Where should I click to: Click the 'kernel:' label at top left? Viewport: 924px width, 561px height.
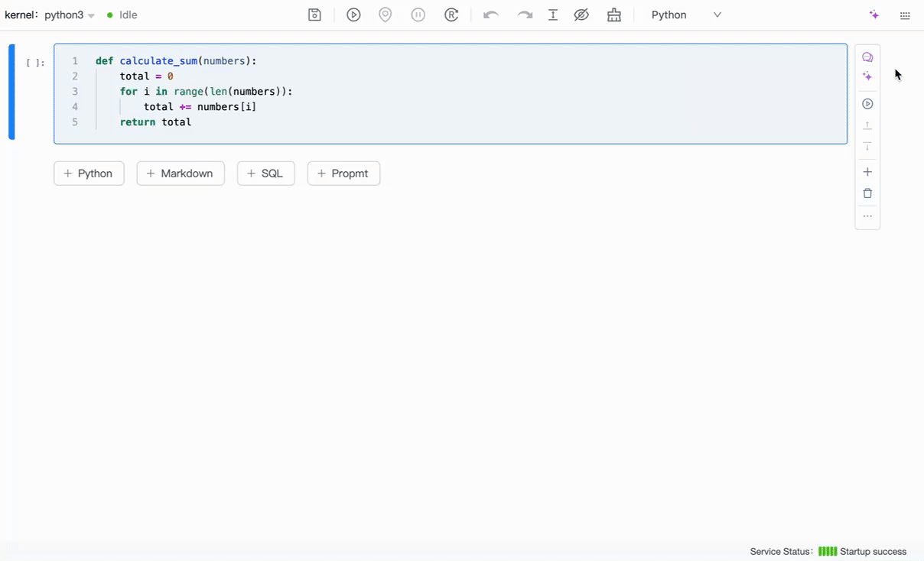[21, 15]
